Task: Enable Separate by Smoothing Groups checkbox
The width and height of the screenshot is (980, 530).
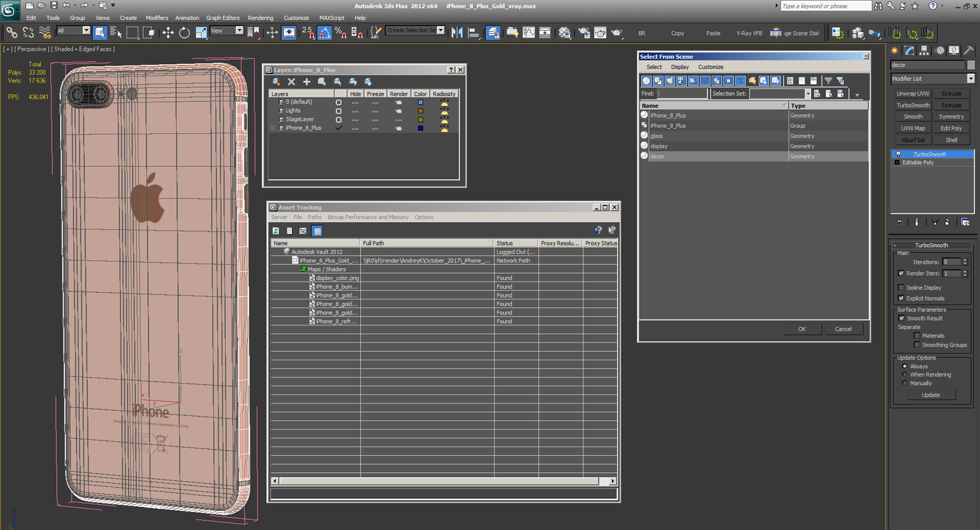Action: (917, 344)
